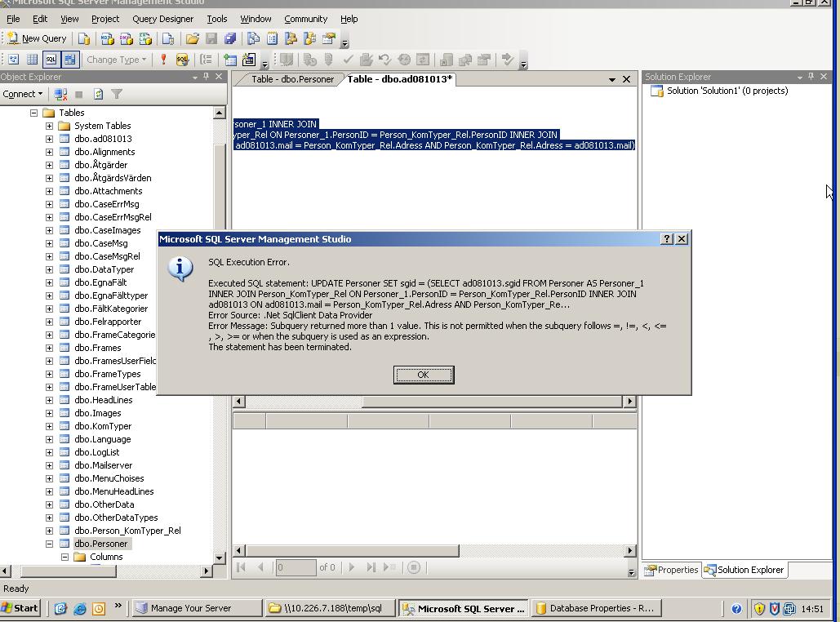Click the Object Explorer toolbar icon
840x622 pixels.
(x=291, y=38)
